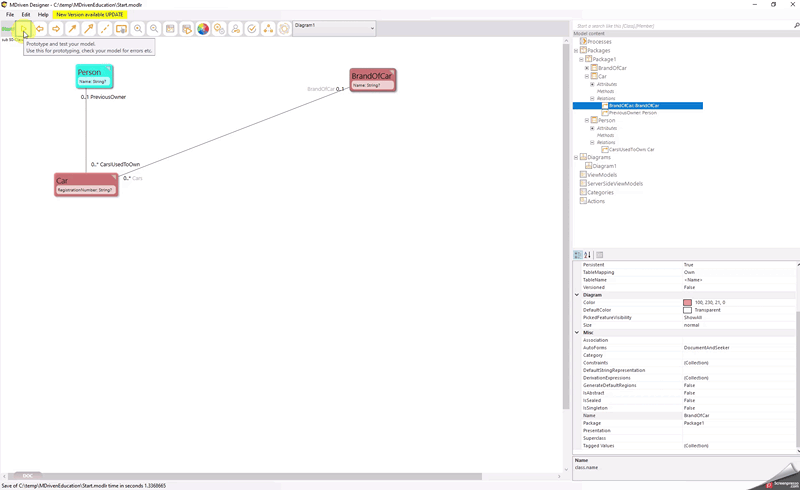Expand the BrandOfCar class node
The width and height of the screenshot is (800, 490).
[x=587, y=68]
